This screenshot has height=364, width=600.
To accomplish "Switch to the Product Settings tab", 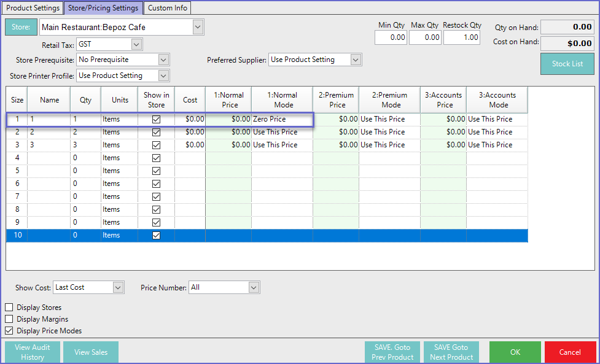I will [33, 8].
